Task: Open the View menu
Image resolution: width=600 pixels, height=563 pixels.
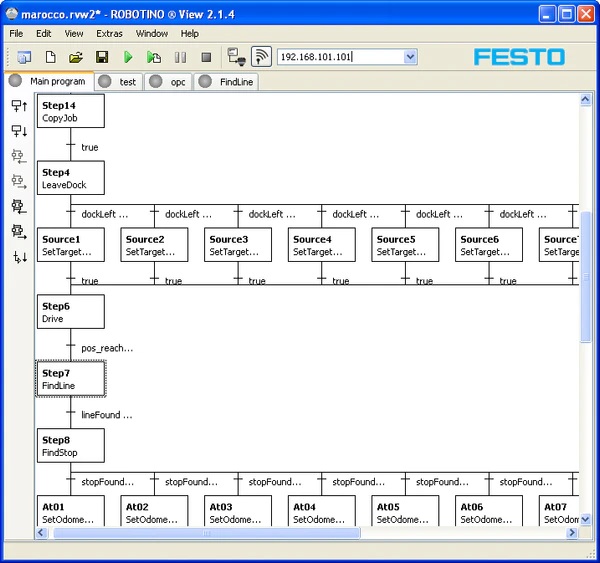Action: pos(74,33)
